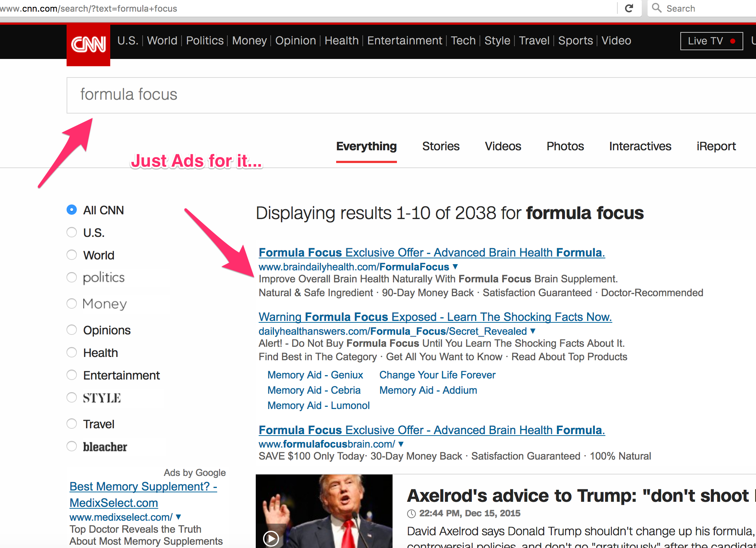Viewport: 756px width, 548px height.
Task: Open U.S. in the CNN nav
Action: point(128,40)
